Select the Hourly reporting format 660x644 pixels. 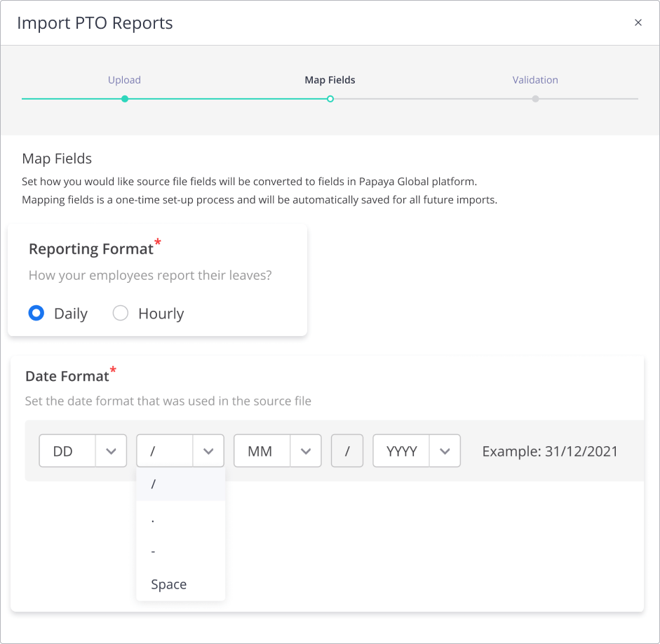(120, 313)
